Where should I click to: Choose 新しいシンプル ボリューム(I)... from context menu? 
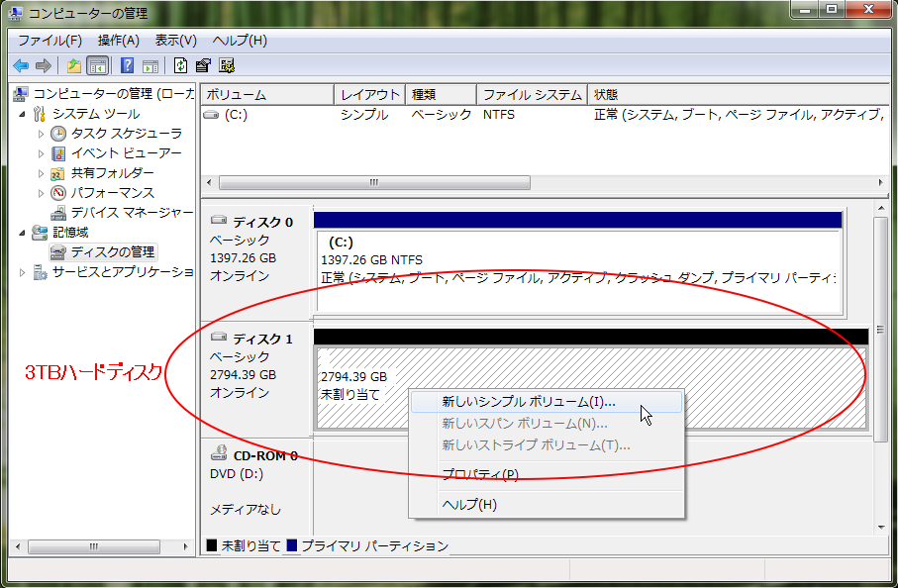tap(528, 402)
